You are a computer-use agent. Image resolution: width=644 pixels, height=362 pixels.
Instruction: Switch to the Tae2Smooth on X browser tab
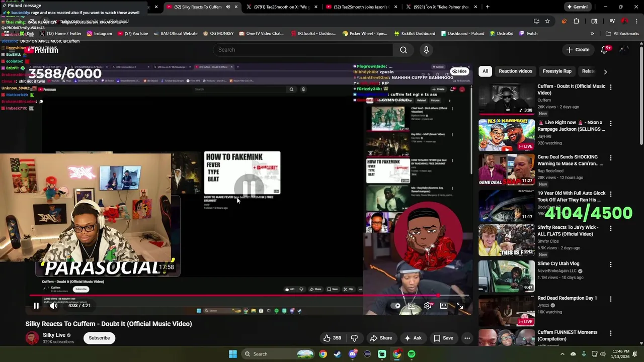pos(282,7)
